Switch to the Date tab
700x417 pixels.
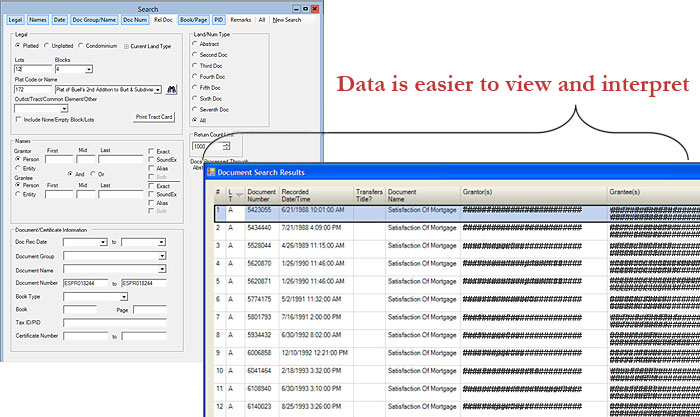(x=59, y=20)
